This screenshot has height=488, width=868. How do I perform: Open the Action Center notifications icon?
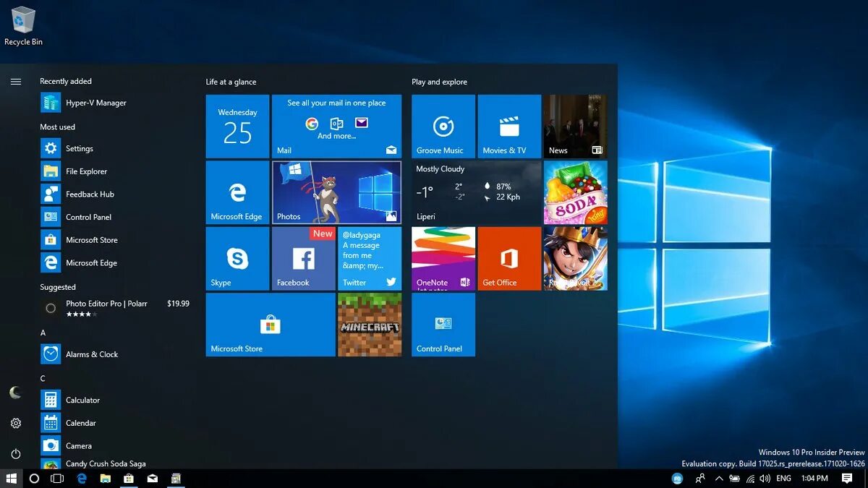point(847,479)
